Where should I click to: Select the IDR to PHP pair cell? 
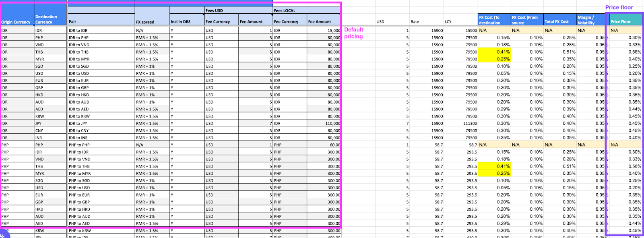click(101, 37)
